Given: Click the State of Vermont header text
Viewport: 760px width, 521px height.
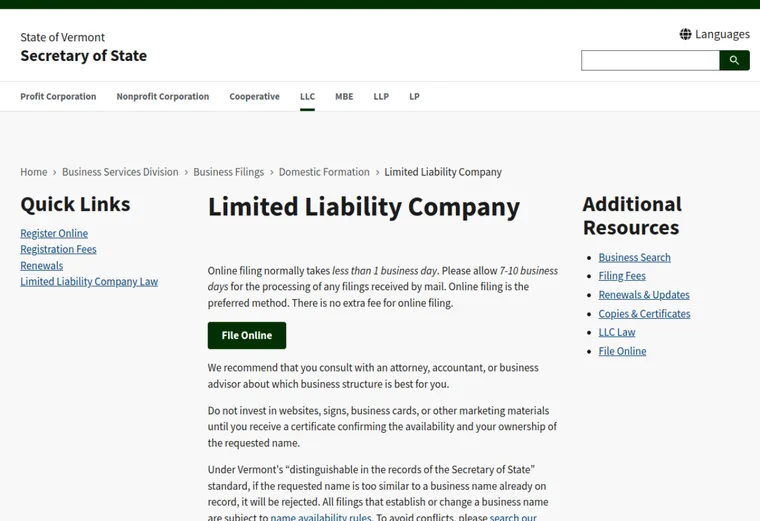Looking at the screenshot, I should pyautogui.click(x=63, y=37).
